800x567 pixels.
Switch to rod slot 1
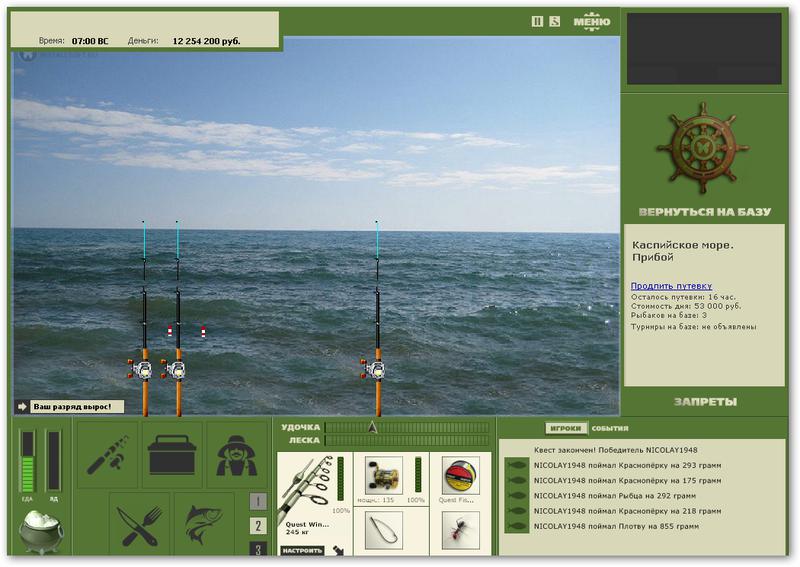(258, 502)
